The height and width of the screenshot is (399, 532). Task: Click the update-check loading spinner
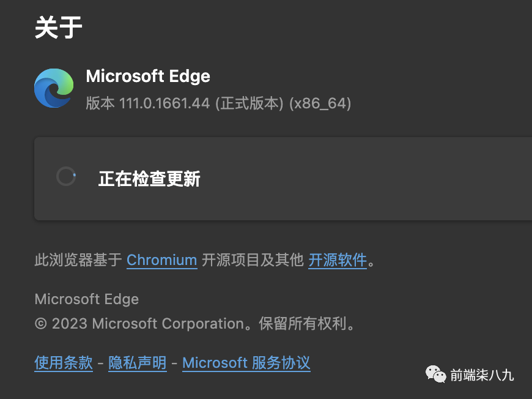click(x=66, y=177)
